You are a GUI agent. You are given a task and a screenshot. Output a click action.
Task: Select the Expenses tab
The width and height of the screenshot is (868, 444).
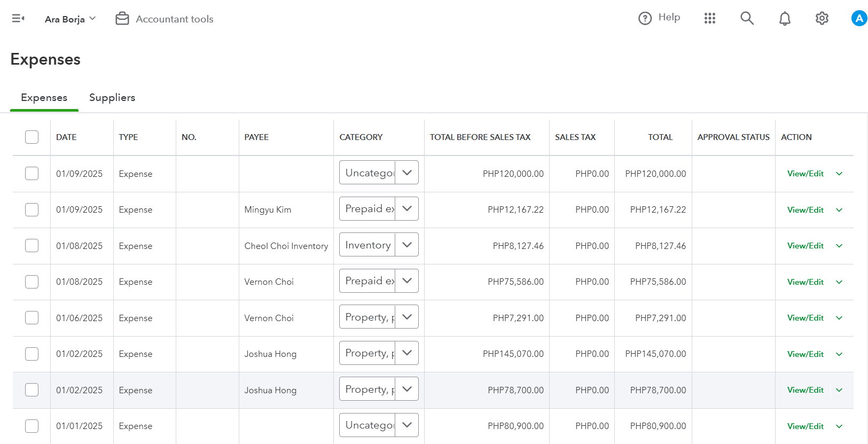(44, 98)
